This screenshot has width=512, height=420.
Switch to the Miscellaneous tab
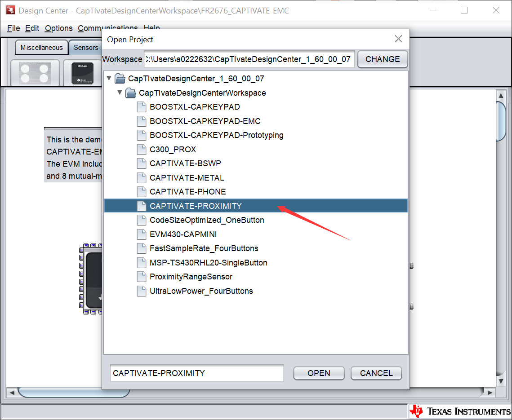(x=41, y=48)
